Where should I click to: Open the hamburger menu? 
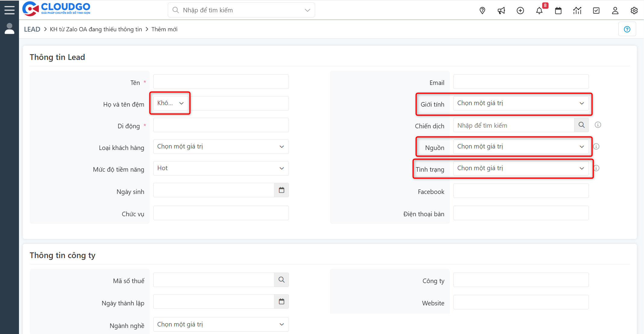click(9, 10)
